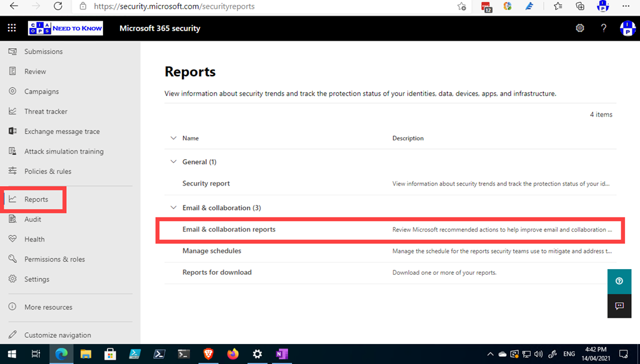Open the account profile avatar in header
Image resolution: width=640 pixels, height=364 pixels.
click(627, 28)
